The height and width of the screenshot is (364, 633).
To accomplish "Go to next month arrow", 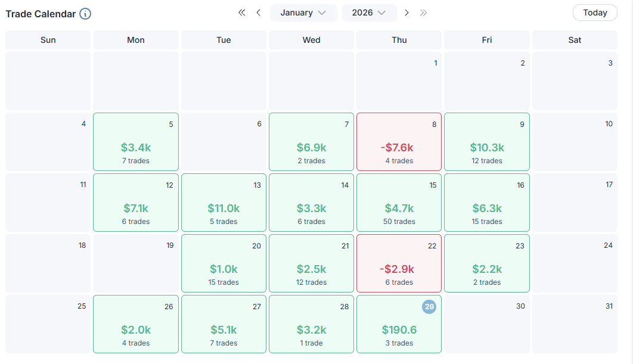I will click(x=407, y=13).
